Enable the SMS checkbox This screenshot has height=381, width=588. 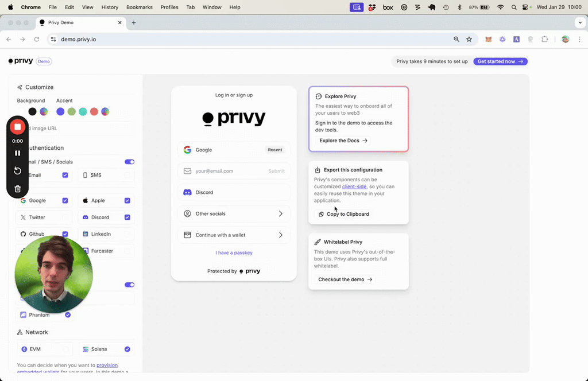tap(127, 175)
